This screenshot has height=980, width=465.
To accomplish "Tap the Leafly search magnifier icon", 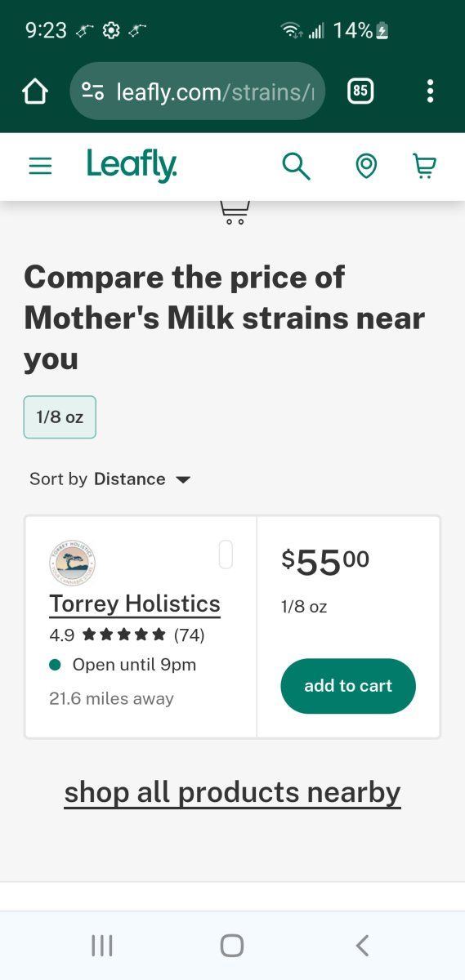I will 296,166.
